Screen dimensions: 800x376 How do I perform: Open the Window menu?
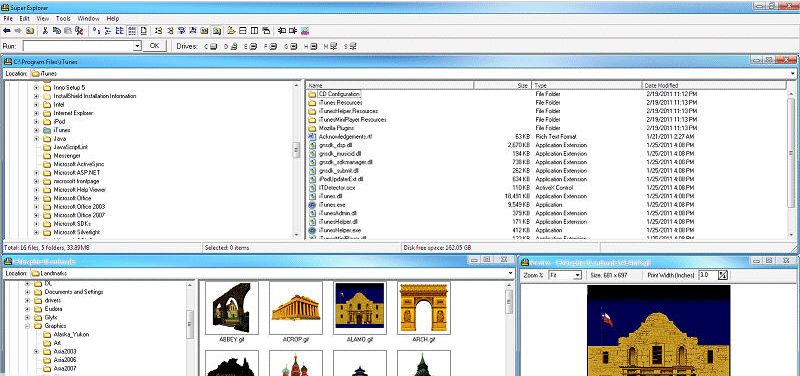[88, 18]
